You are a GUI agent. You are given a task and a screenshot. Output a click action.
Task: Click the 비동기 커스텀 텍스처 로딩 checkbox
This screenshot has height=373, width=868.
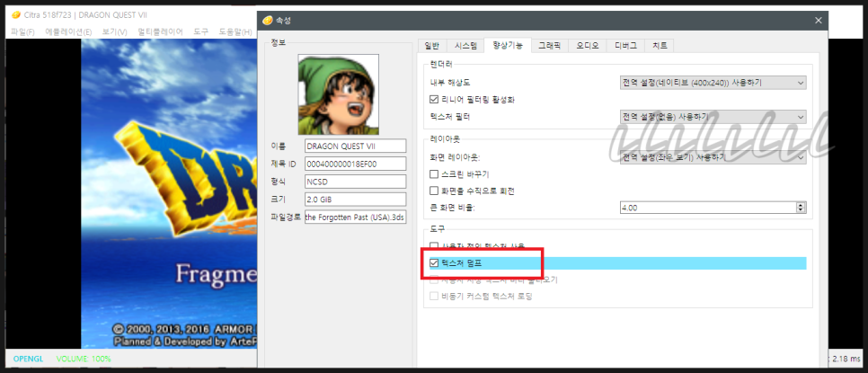(x=435, y=297)
